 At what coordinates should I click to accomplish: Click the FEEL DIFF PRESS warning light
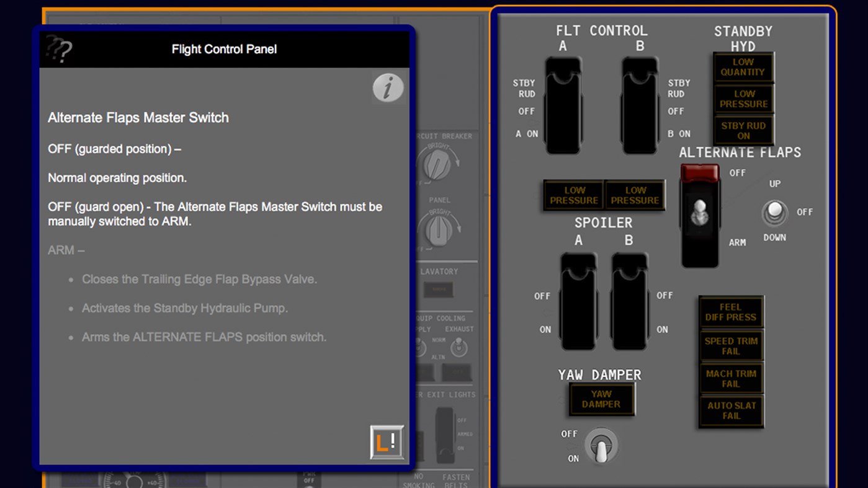(x=731, y=313)
